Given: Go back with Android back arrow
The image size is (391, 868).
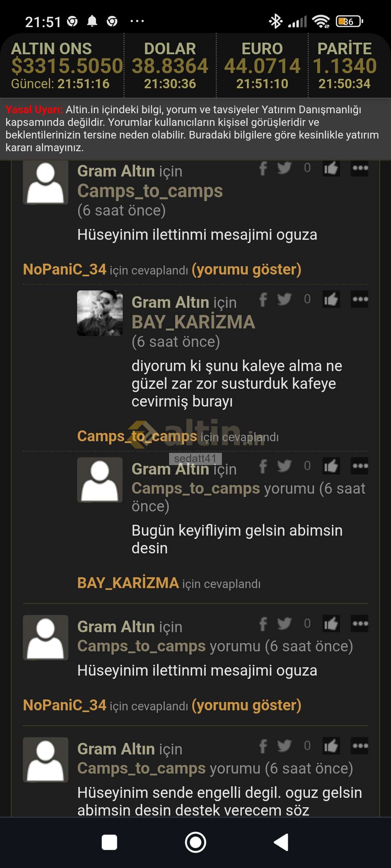Looking at the screenshot, I should tap(281, 842).
